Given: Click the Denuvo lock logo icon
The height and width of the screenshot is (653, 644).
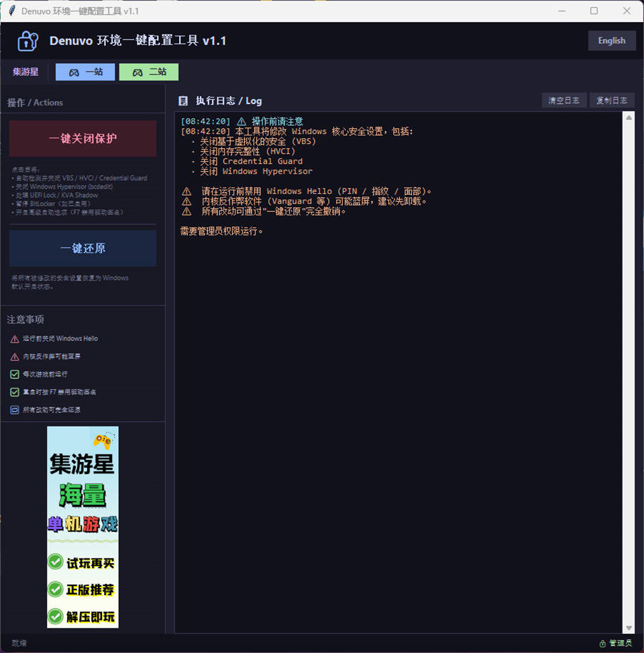Looking at the screenshot, I should (28, 41).
